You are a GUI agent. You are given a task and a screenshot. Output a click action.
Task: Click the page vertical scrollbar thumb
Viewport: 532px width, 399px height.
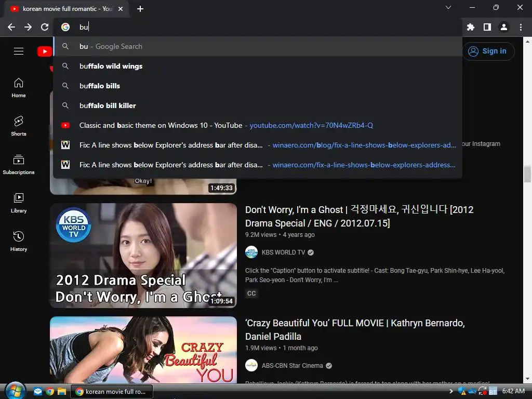527,174
